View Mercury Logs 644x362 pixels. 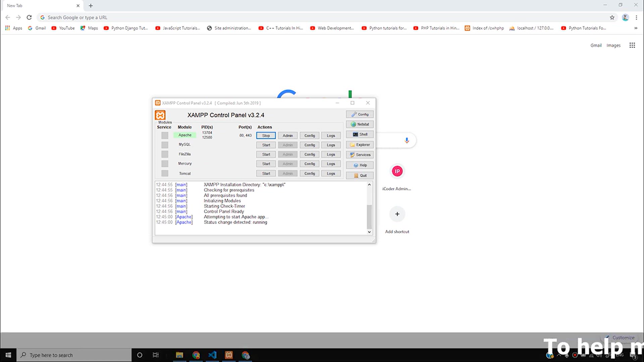coord(331,164)
